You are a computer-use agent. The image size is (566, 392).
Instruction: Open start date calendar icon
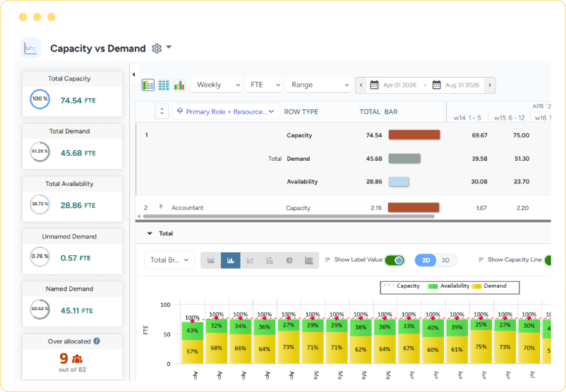374,85
